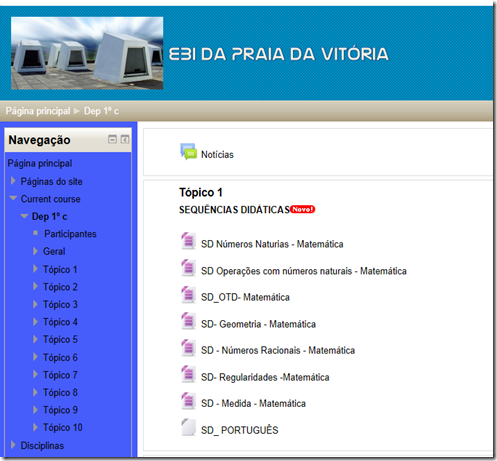
Task: Click the icon for SD - Números Racionais
Action: [188, 348]
